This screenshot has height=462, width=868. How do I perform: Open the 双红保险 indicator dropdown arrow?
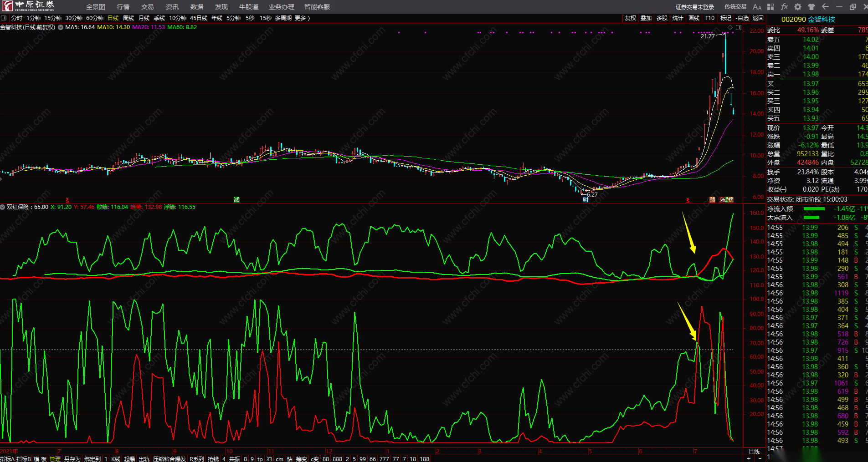(3, 207)
